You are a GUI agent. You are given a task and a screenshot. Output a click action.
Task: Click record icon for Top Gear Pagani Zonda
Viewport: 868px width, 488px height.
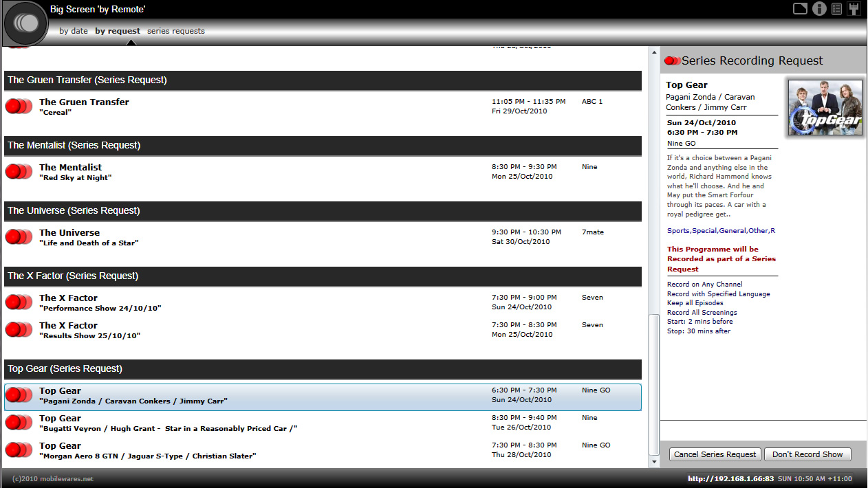pos(19,395)
